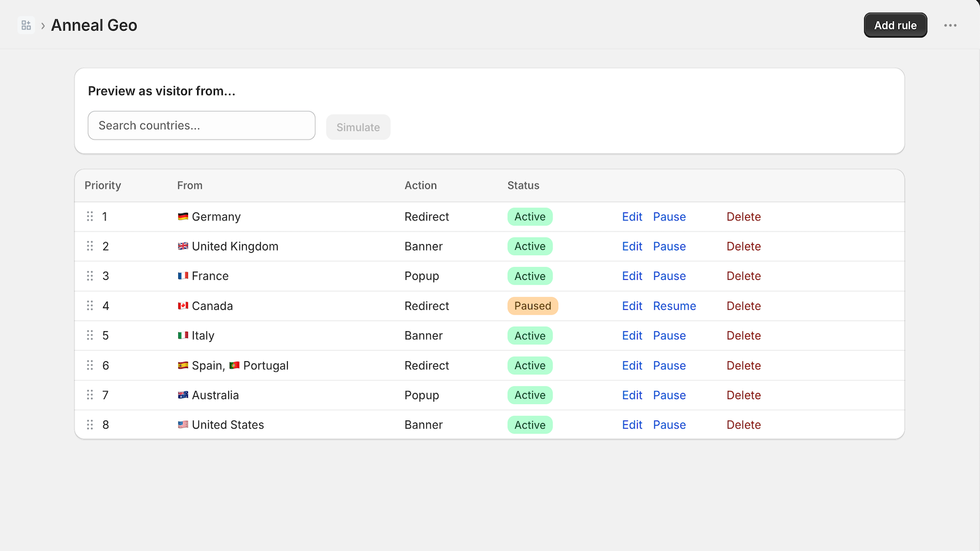The image size is (980, 551).
Task: Click the Active status badge for Germany
Action: coord(530,217)
